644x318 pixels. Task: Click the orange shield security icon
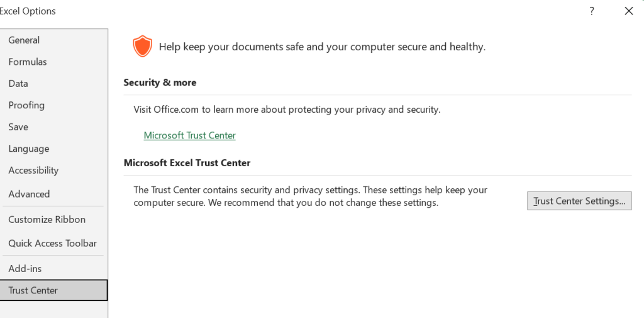click(x=143, y=47)
